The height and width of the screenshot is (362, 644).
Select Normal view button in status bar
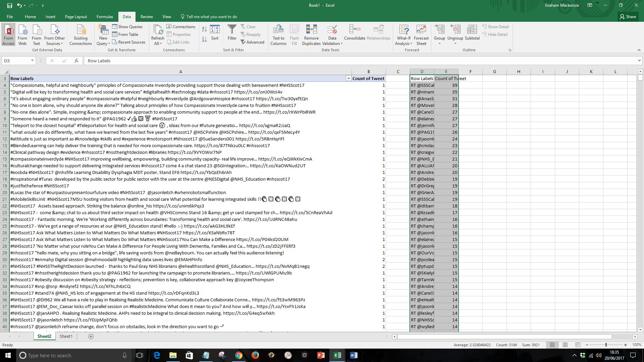(x=552, y=345)
